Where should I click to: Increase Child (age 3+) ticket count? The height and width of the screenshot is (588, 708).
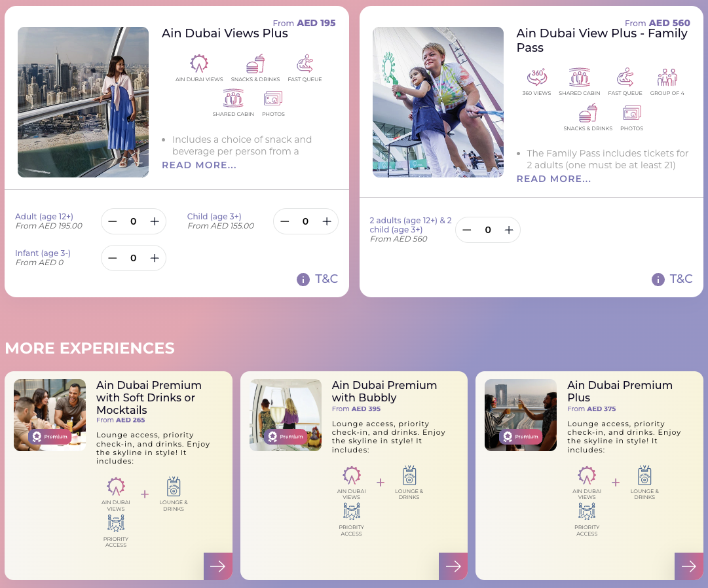[327, 221]
